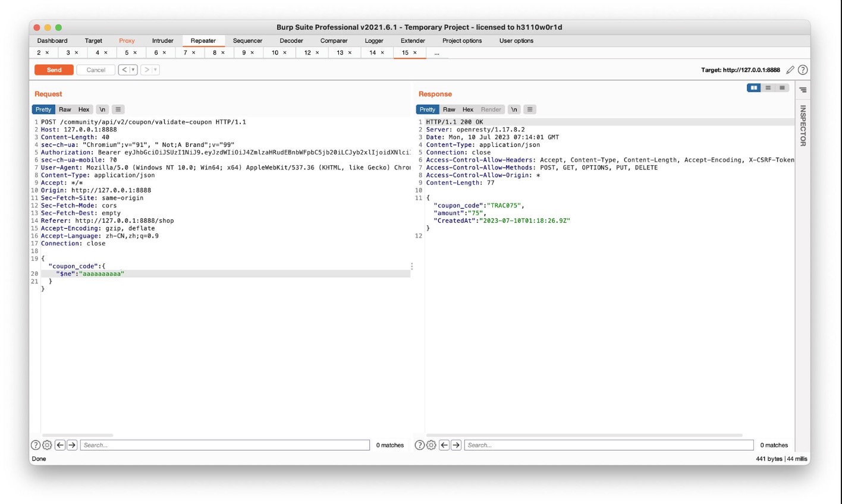Image resolution: width=842 pixels, height=504 pixels.
Task: Select Hex view in the Response panel
Action: [468, 109]
